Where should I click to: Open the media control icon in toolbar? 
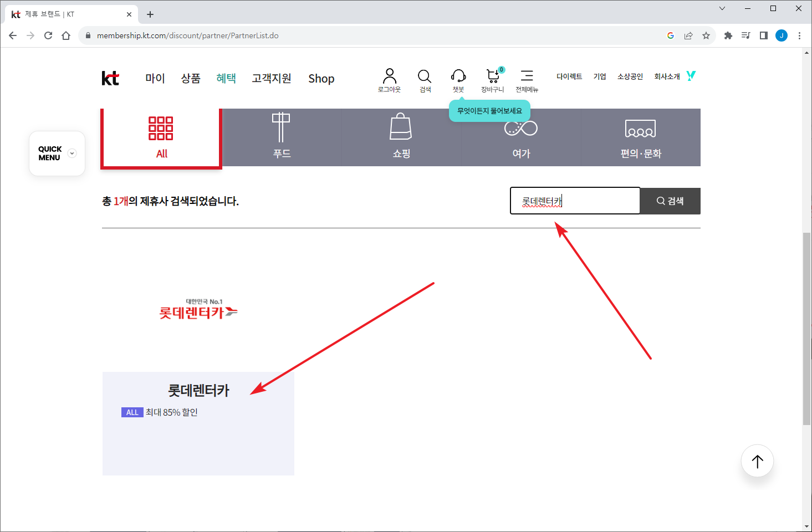(746, 35)
